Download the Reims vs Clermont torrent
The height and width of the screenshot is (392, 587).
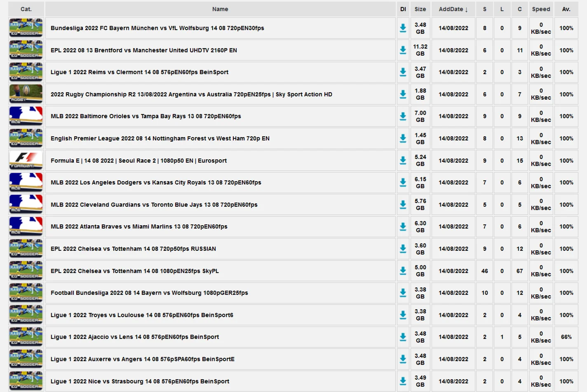[x=403, y=72]
